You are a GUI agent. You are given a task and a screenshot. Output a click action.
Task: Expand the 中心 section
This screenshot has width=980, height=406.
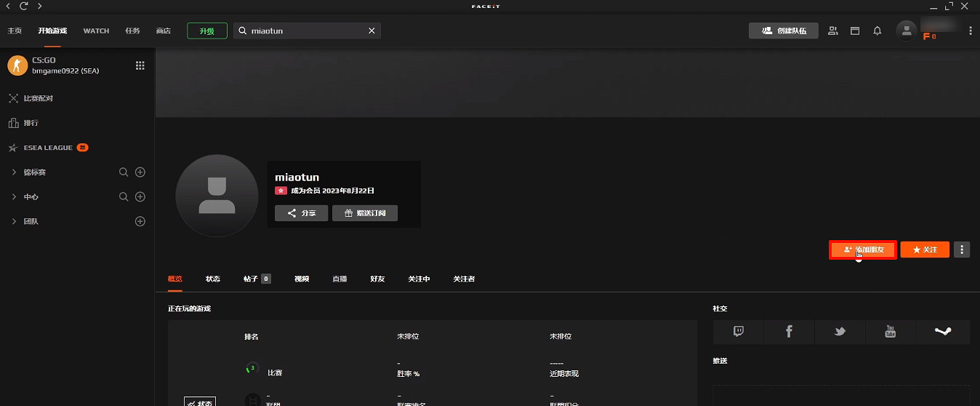tap(14, 197)
